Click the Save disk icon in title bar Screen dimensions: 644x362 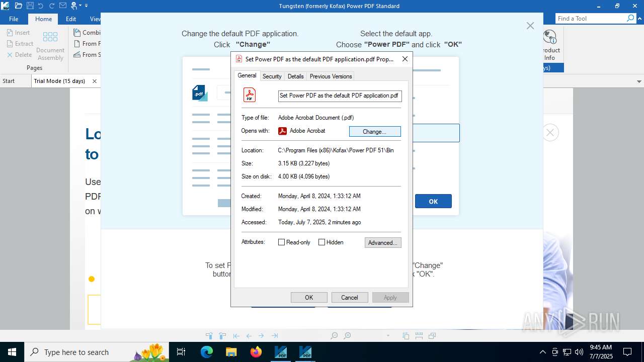tap(30, 6)
